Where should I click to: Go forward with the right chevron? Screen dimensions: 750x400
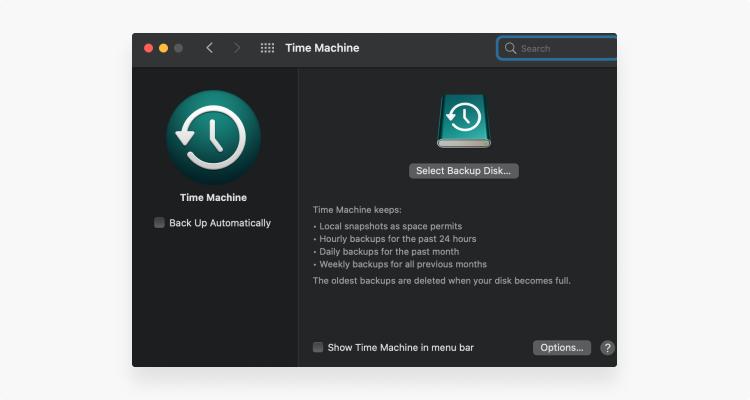[237, 48]
